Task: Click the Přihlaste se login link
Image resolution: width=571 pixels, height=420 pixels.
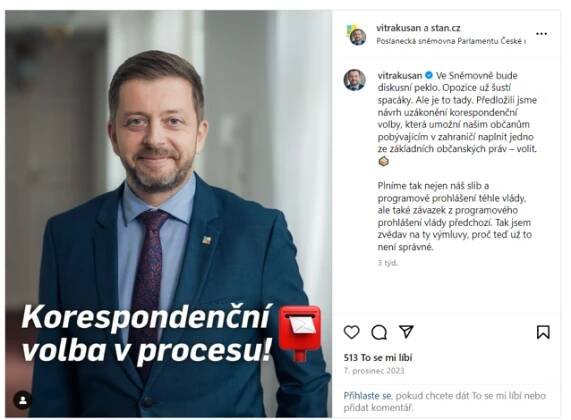Action: click(368, 396)
